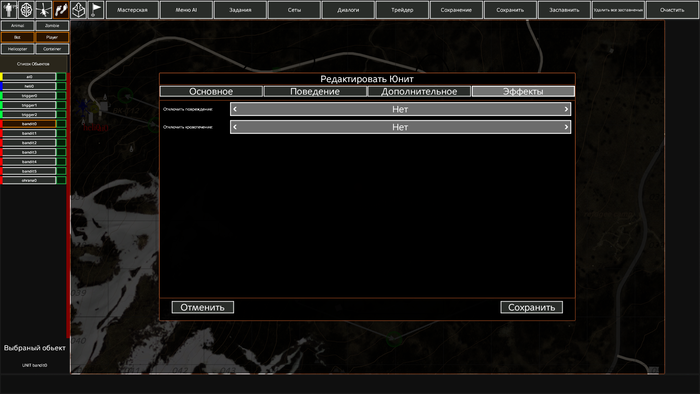Select ohrana0 in object list
The image size is (700, 394).
(29, 180)
